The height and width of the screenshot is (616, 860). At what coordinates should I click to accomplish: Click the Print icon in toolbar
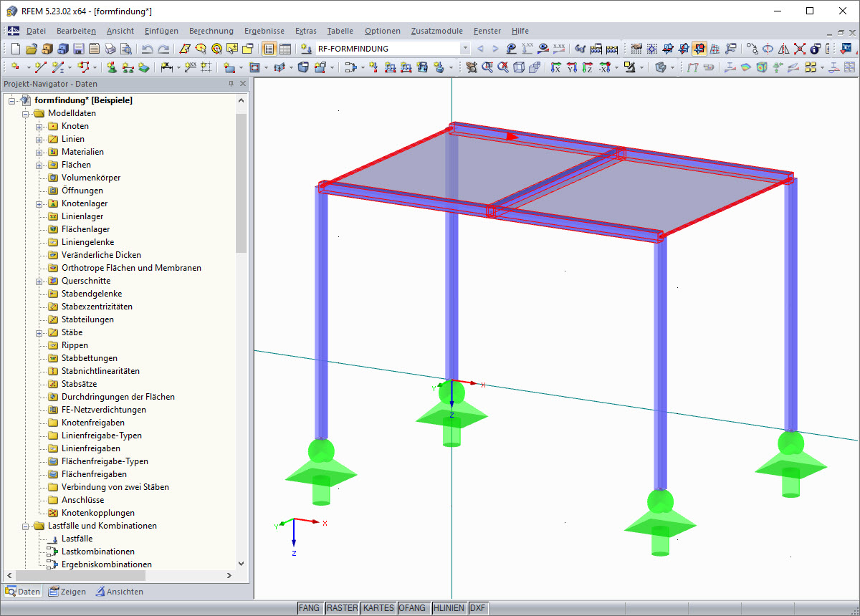(110, 49)
